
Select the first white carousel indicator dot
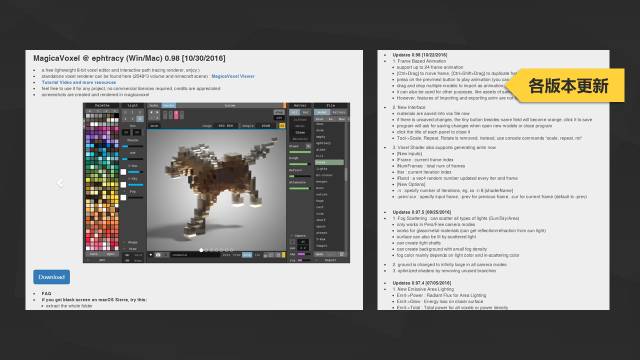point(201,250)
